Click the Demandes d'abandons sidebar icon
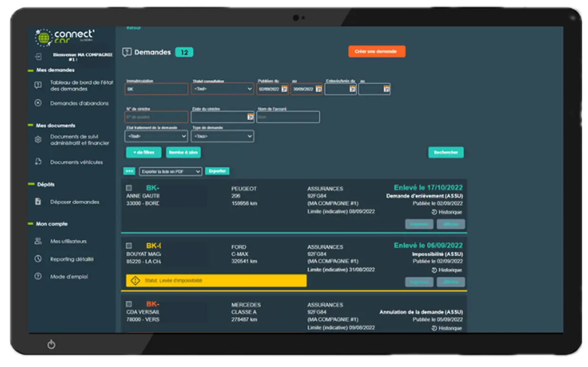588x367 pixels. point(38,103)
